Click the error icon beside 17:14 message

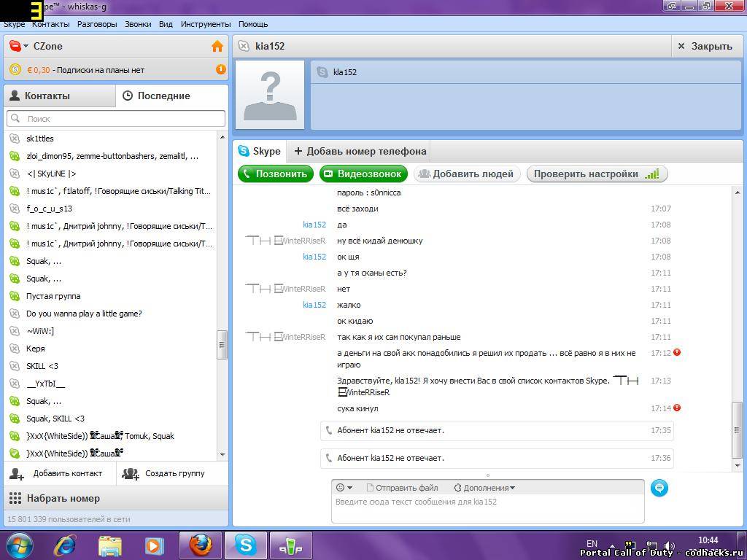click(677, 408)
